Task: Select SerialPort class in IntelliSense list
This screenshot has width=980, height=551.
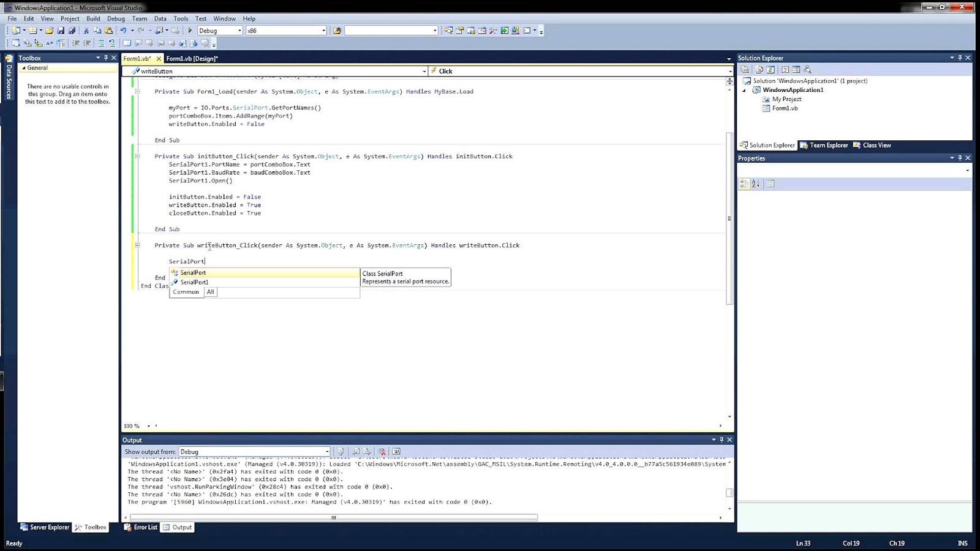Action: 265,272
